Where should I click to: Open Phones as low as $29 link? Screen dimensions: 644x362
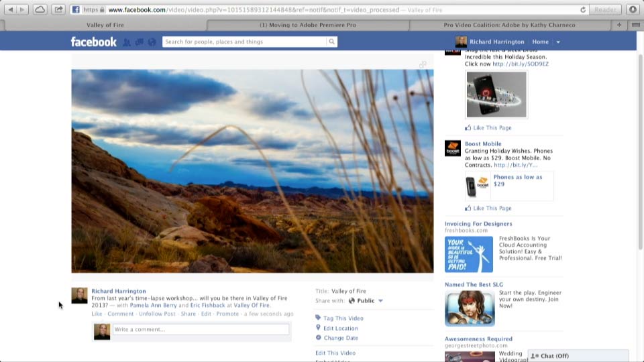pyautogui.click(x=517, y=180)
